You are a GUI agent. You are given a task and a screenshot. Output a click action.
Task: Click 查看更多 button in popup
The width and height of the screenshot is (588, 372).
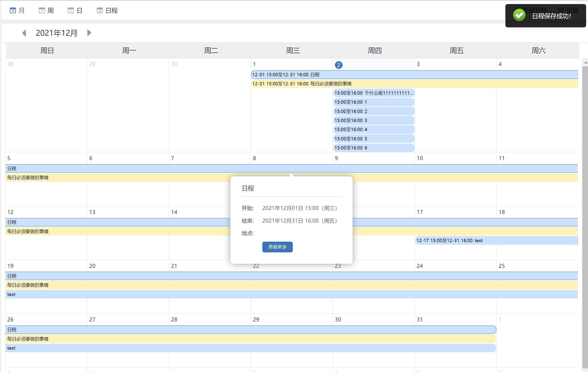(277, 247)
